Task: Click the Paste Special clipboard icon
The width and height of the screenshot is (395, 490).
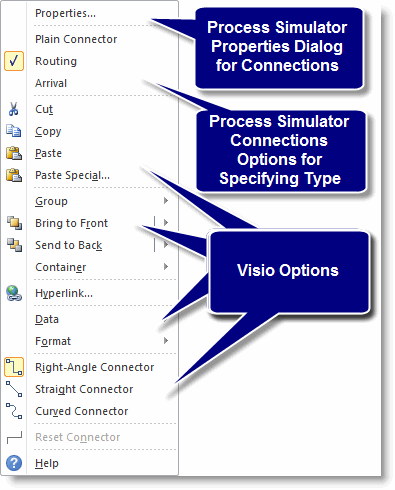Action: tap(14, 175)
